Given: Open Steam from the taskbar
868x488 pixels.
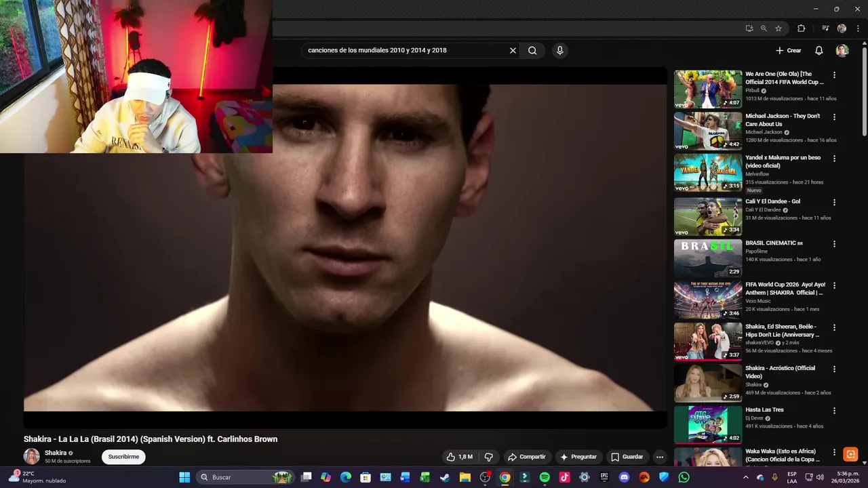Looking at the screenshot, I should click(x=445, y=477).
